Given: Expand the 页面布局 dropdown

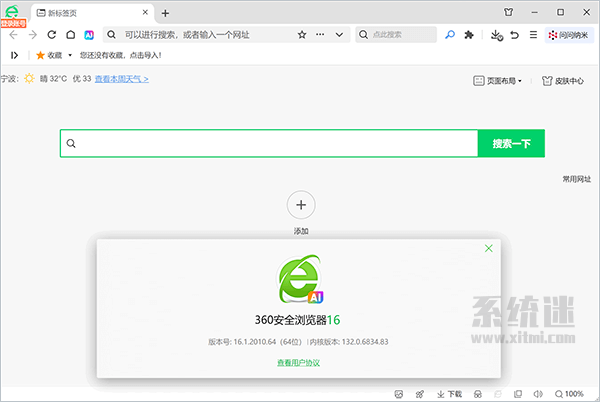Looking at the screenshot, I should [497, 81].
